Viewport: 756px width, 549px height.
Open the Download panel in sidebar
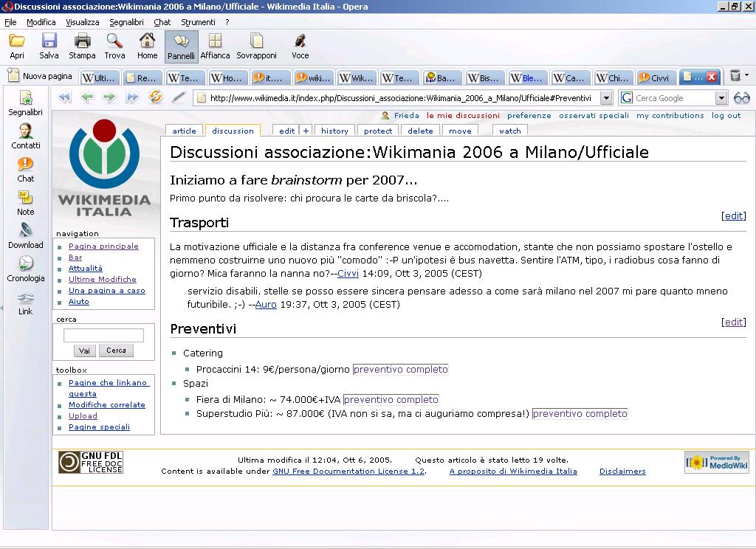tap(26, 231)
